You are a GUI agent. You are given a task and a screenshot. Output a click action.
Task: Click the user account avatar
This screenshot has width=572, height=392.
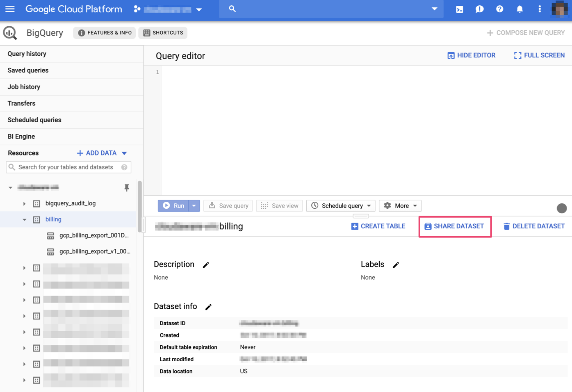[560, 9]
